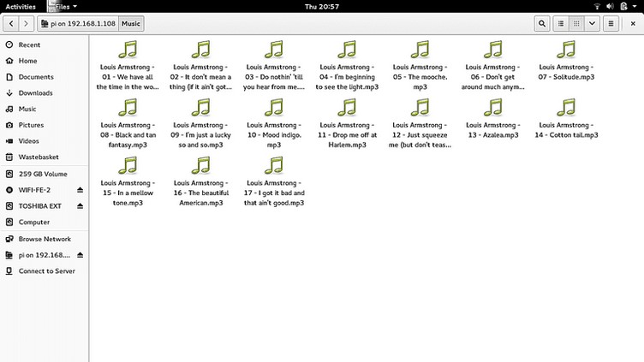Click the filename text '13 - Azalea.mp3'
644x362 pixels.
tap(493, 135)
